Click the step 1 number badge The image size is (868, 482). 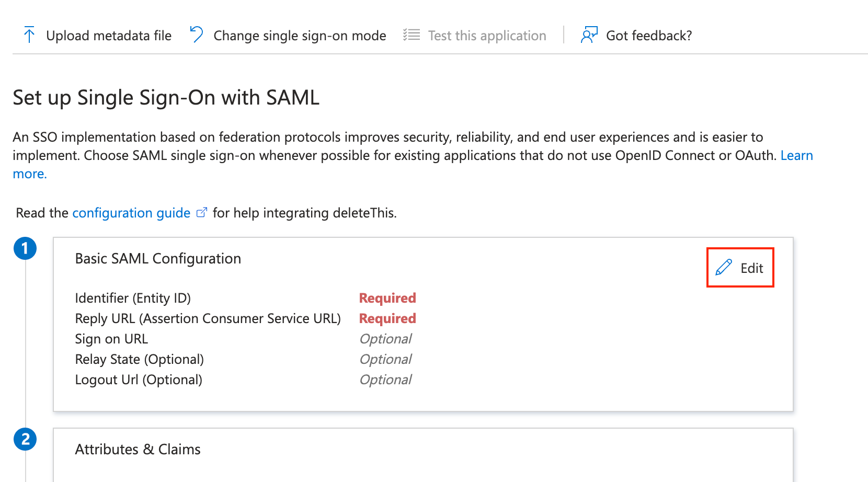click(x=25, y=248)
